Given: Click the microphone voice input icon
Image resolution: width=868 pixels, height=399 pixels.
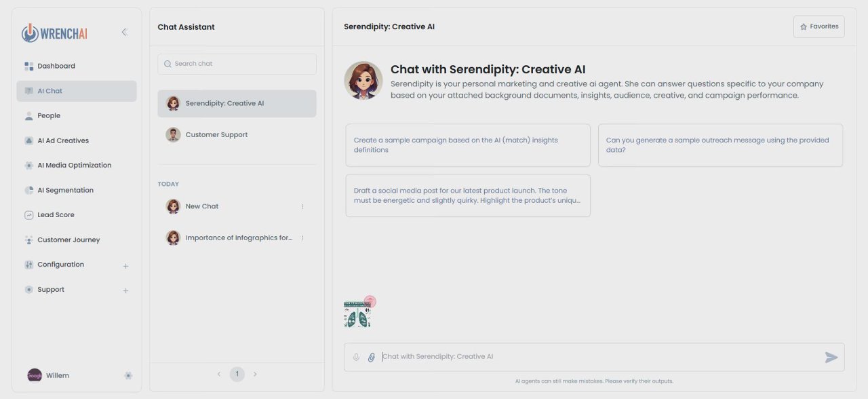Looking at the screenshot, I should pyautogui.click(x=356, y=357).
